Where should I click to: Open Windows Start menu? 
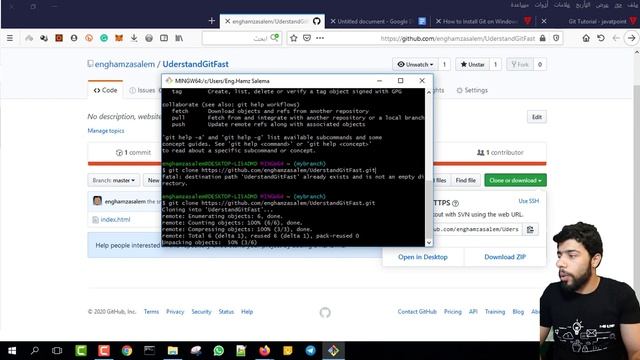12,351
